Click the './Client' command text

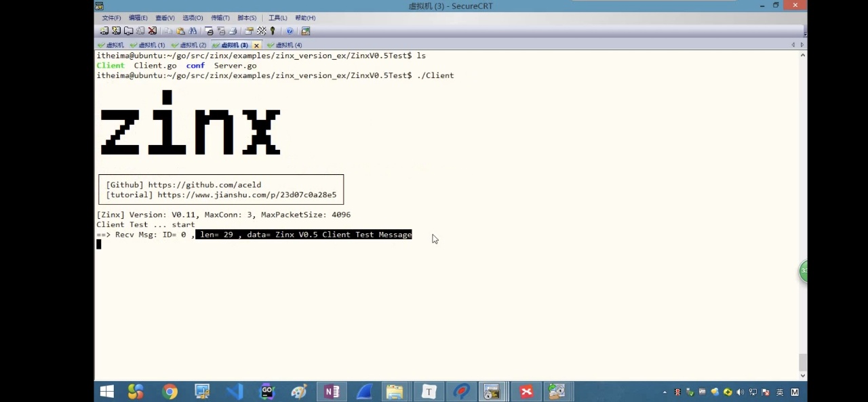coord(435,75)
